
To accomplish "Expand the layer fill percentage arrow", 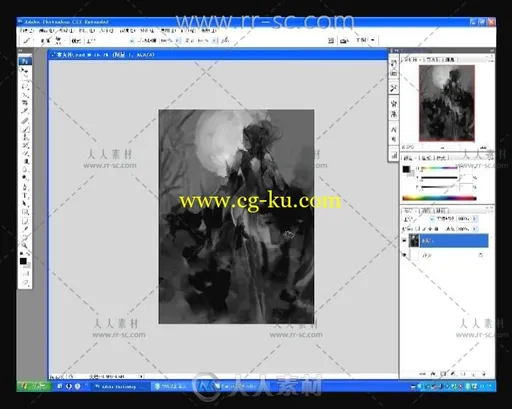I will click(474, 229).
